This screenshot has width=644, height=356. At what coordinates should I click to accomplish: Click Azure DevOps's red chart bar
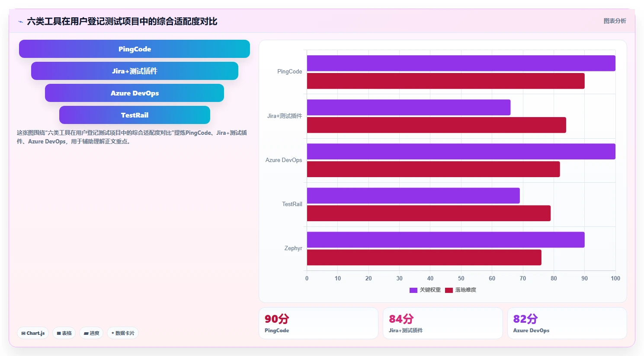[433, 169]
